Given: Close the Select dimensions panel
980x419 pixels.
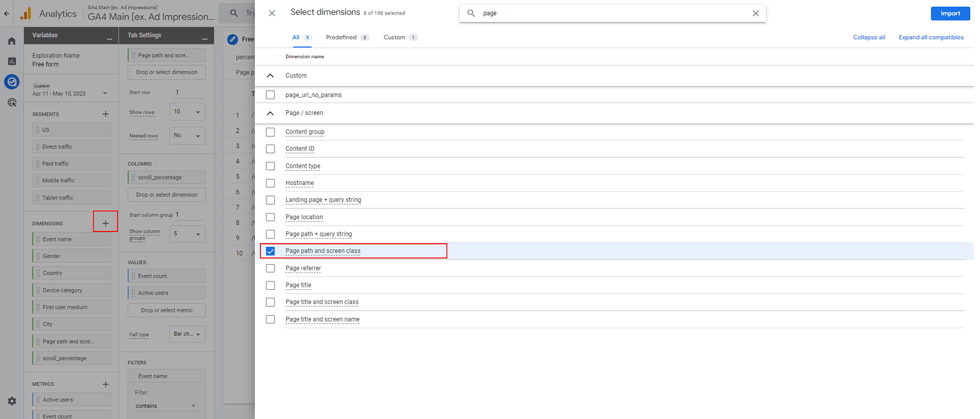Looking at the screenshot, I should (272, 13).
